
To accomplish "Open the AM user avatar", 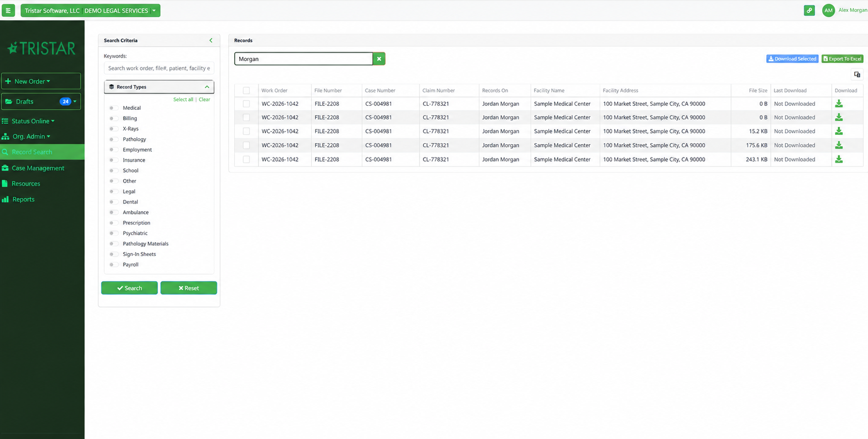I will click(x=829, y=10).
